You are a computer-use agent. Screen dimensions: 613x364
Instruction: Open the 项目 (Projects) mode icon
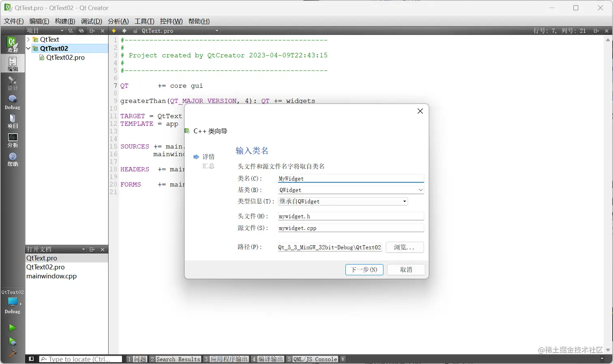click(13, 121)
